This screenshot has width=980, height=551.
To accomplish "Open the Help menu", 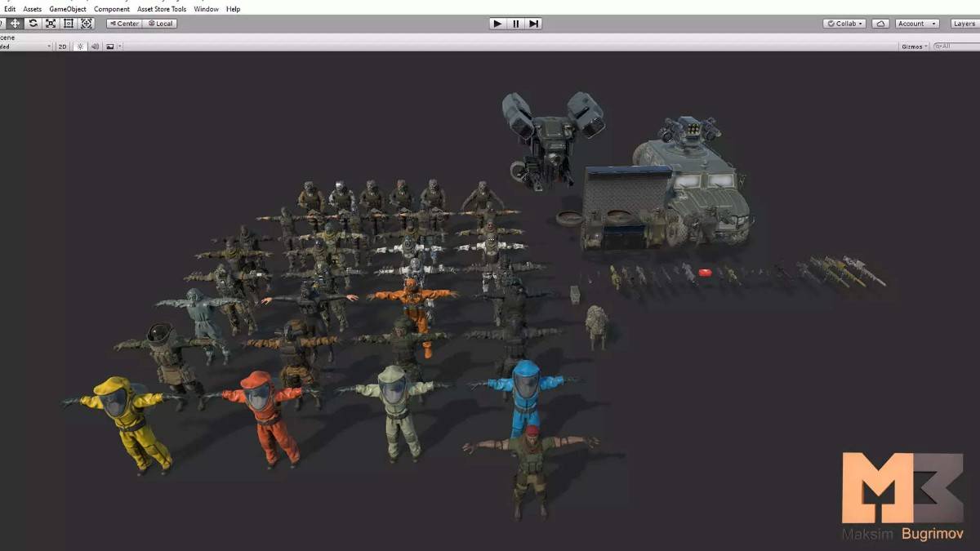I will coord(233,9).
